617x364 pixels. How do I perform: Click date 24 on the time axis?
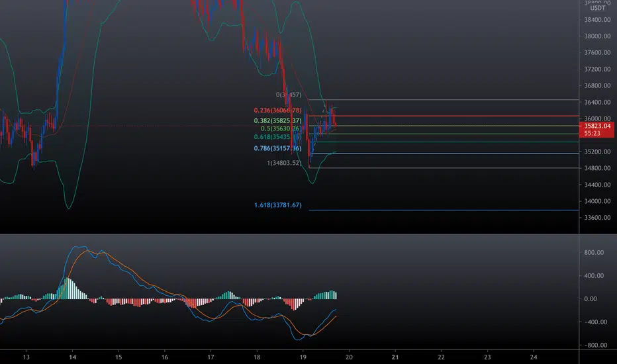point(533,357)
